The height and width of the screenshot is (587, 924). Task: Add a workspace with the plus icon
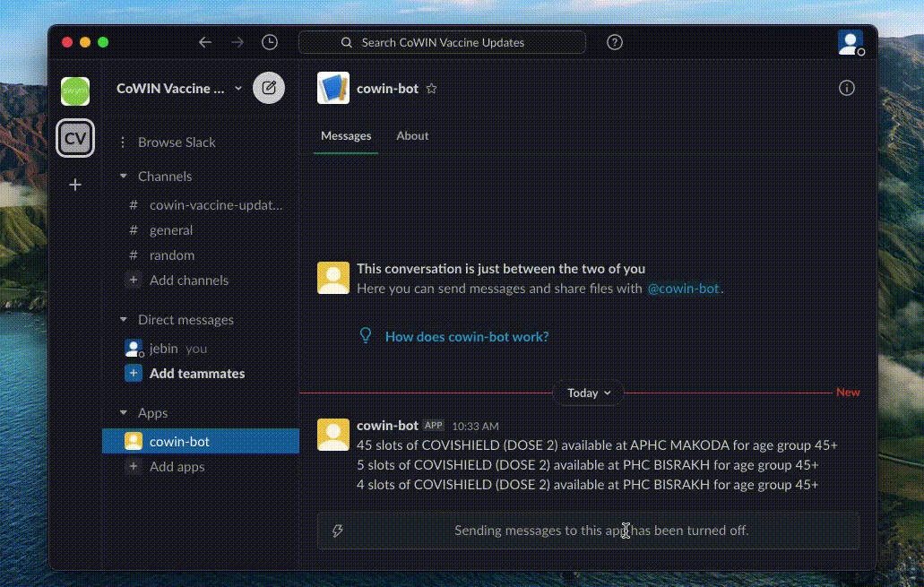click(x=75, y=185)
